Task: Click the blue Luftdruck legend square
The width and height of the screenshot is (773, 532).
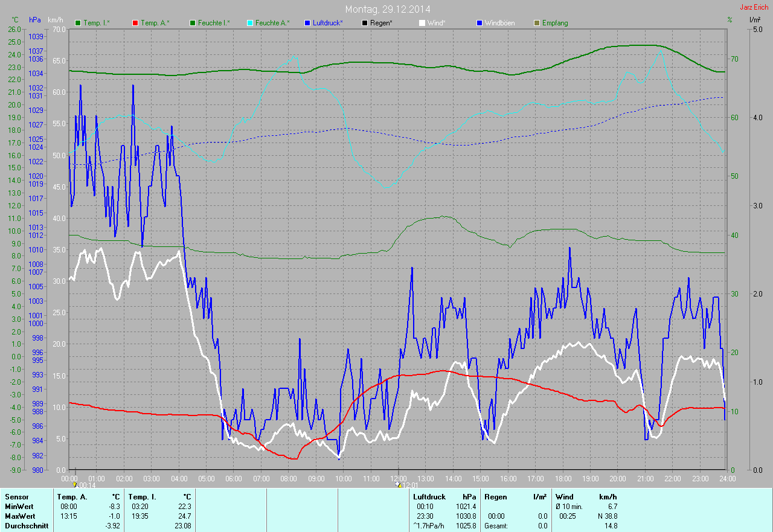Action: coord(308,23)
